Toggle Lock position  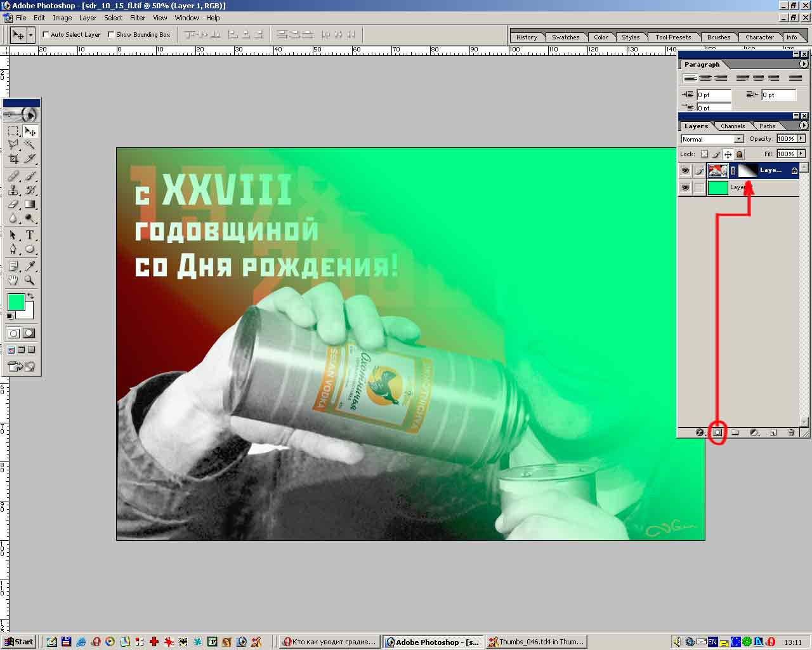728,154
